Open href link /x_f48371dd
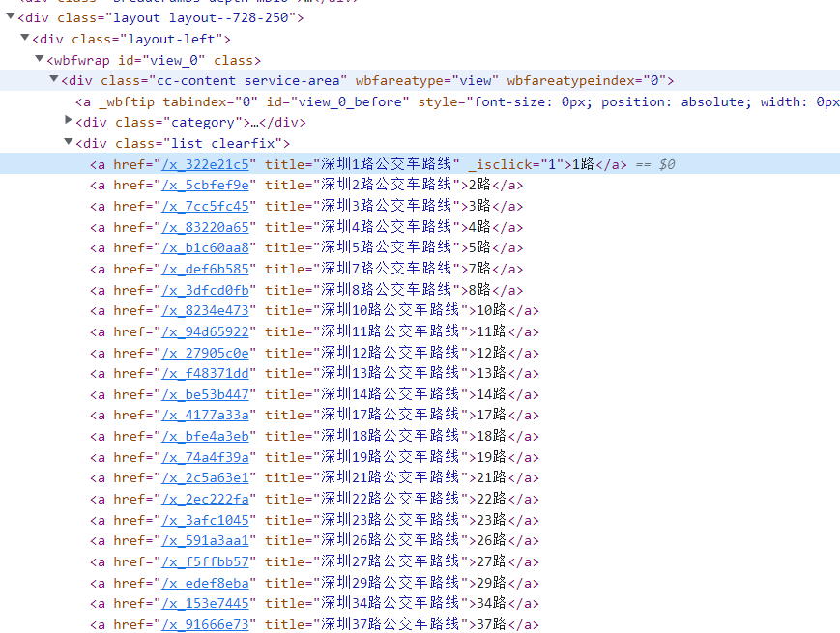 pyautogui.click(x=205, y=373)
